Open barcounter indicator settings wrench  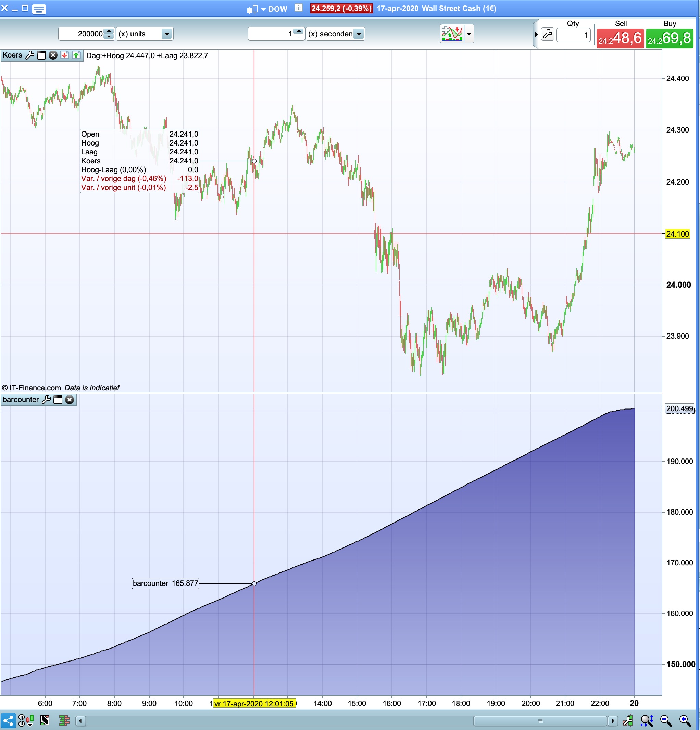click(x=46, y=400)
